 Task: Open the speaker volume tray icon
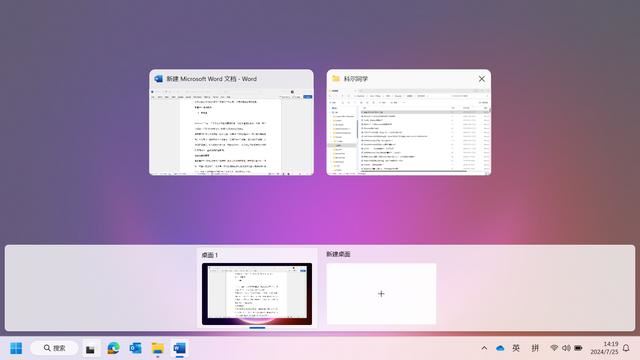(566, 348)
